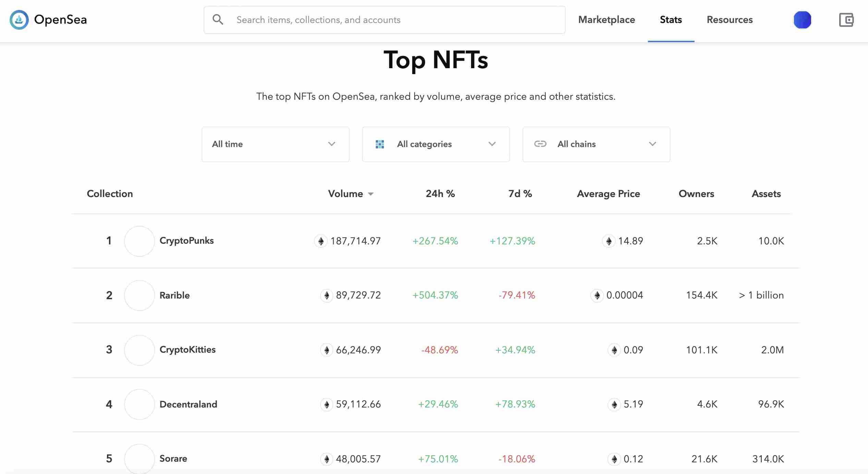Open the Decentraland collection thumbnail

point(139,404)
